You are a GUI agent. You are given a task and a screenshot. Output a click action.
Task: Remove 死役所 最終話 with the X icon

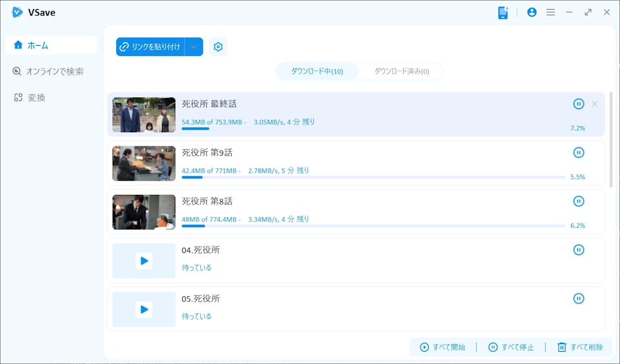595,104
